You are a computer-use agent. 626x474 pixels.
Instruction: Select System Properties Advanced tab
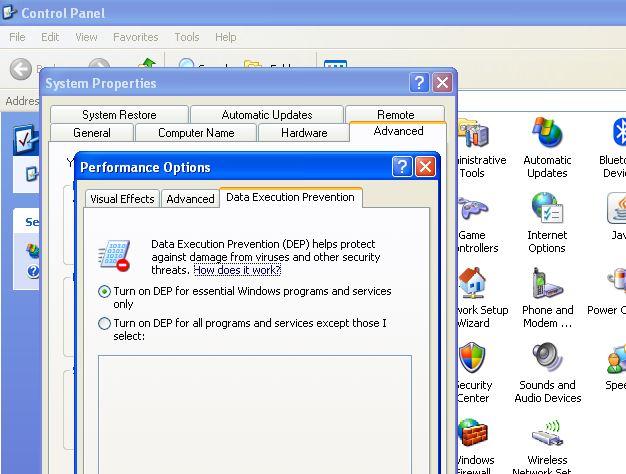click(x=398, y=131)
